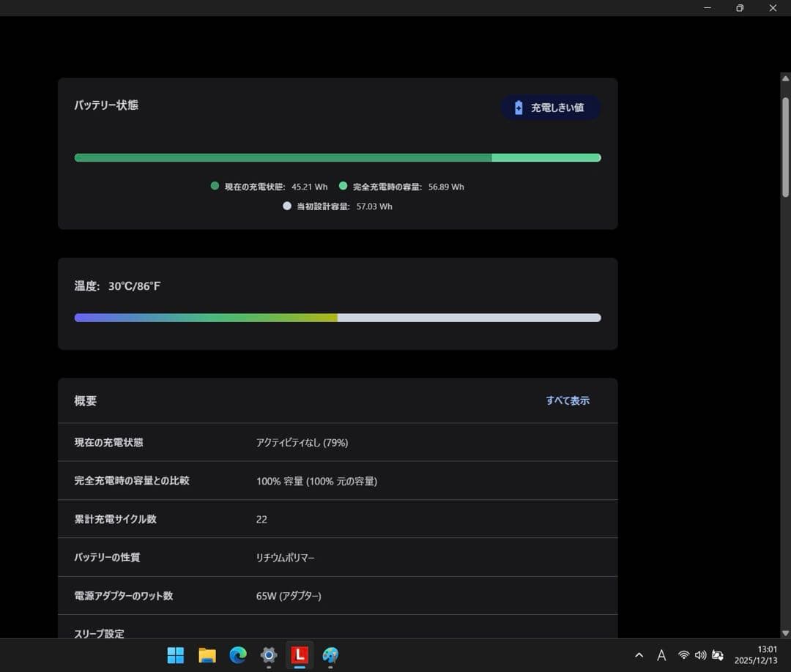Select the 累計充電サイクル数 row

[x=337, y=519]
